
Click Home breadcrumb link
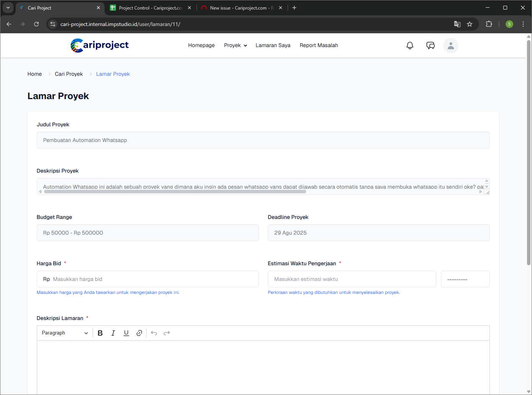34,74
